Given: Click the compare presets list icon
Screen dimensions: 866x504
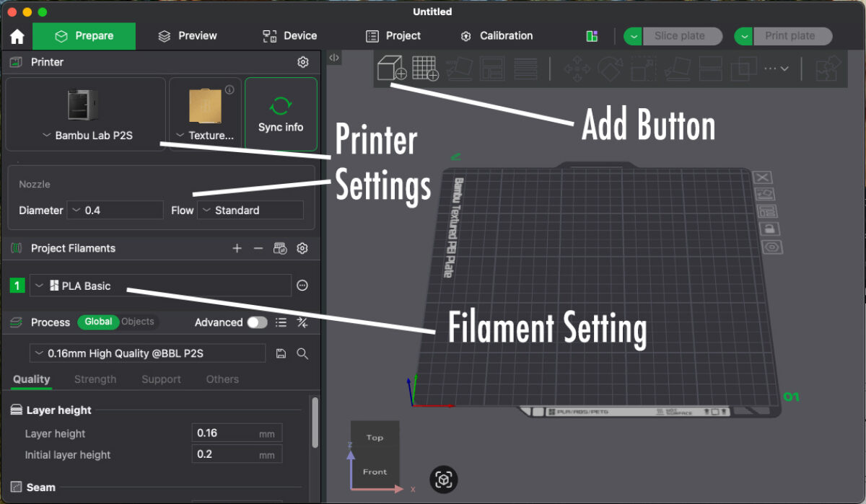Looking at the screenshot, I should [x=281, y=322].
